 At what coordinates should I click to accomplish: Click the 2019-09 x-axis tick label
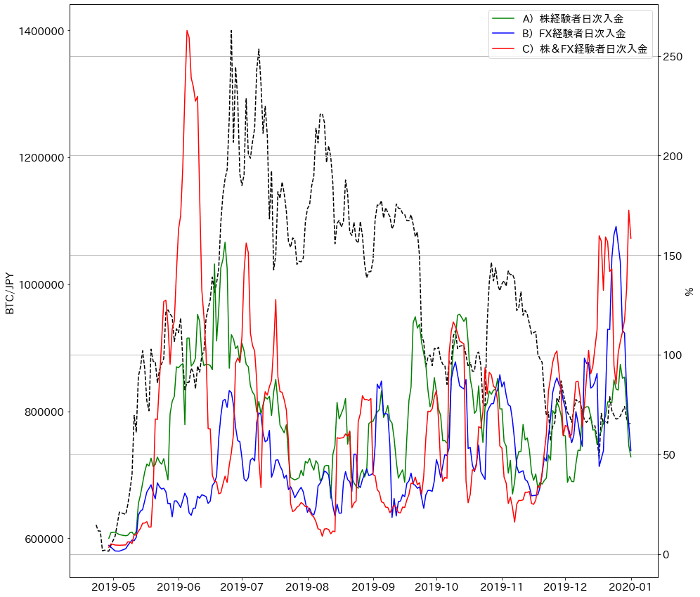pyautogui.click(x=372, y=586)
